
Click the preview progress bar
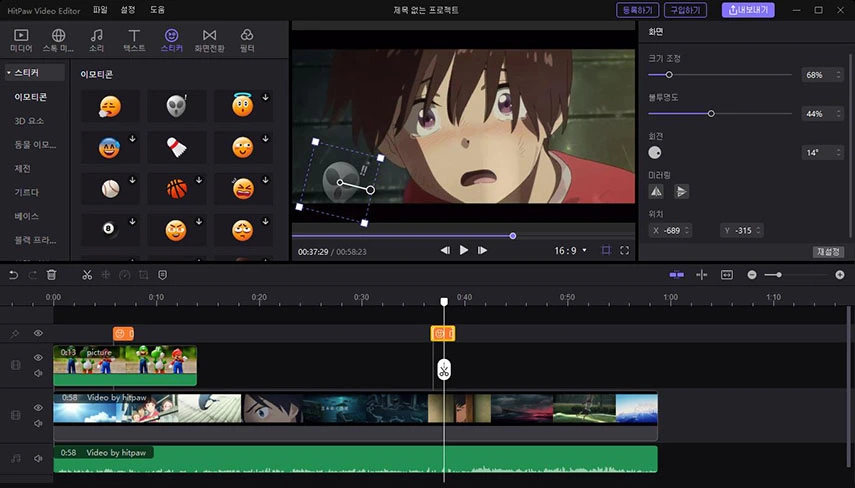tap(463, 236)
